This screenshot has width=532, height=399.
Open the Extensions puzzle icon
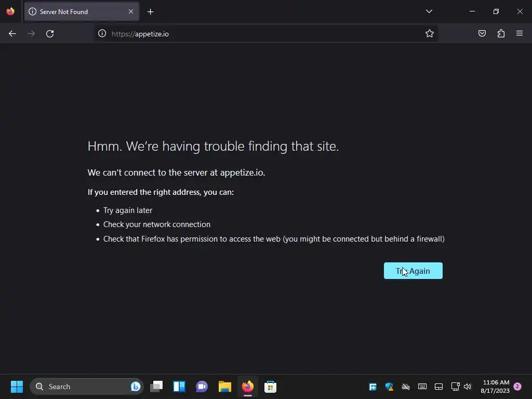501,33
